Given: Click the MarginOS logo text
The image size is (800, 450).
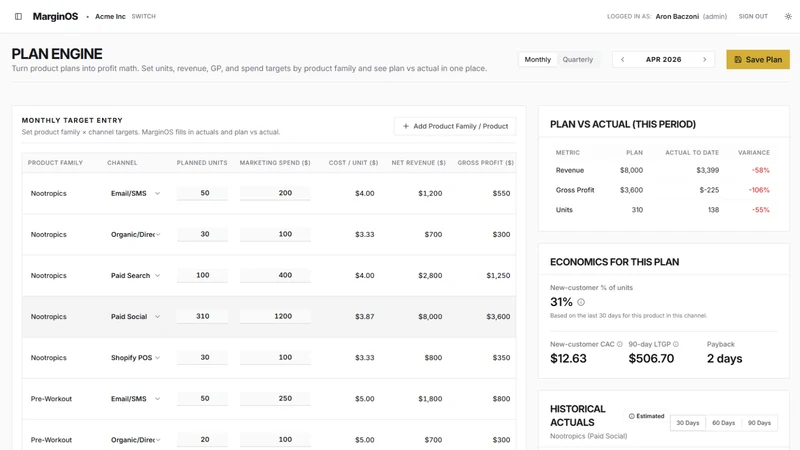Looking at the screenshot, I should pos(55,16).
